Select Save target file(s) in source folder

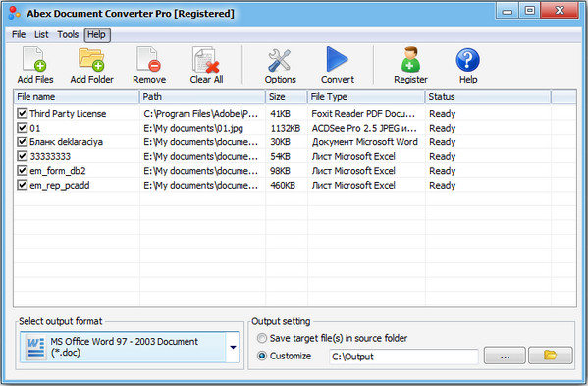(262, 338)
